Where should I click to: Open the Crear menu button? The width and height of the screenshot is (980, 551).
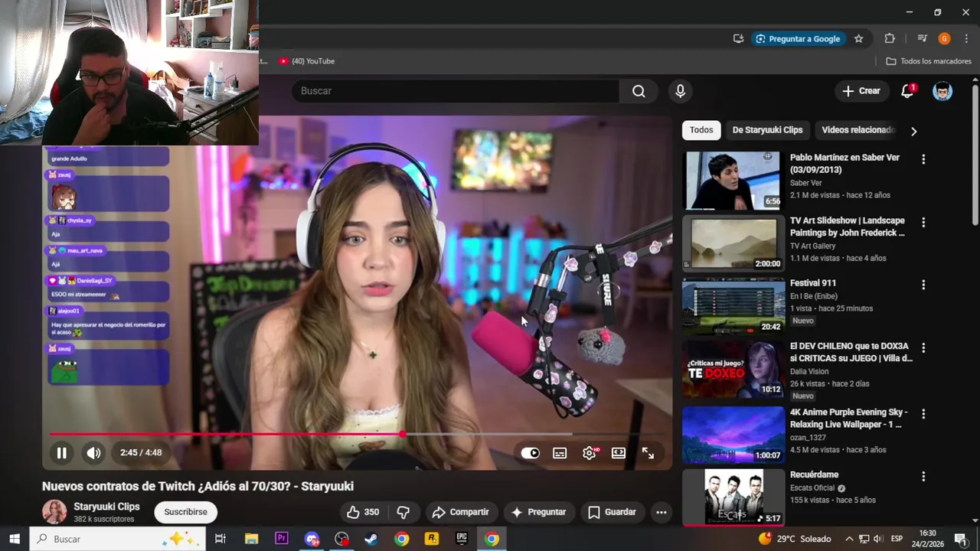(x=861, y=91)
